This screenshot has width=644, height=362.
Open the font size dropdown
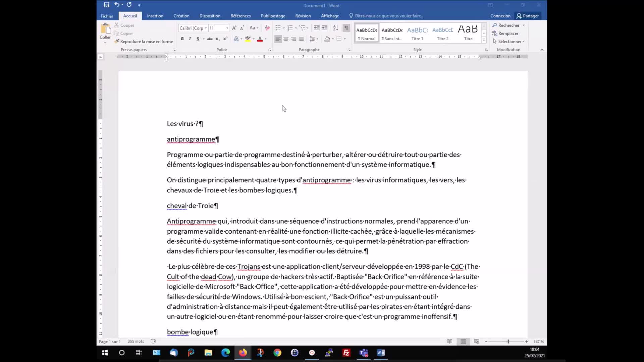[x=227, y=28]
